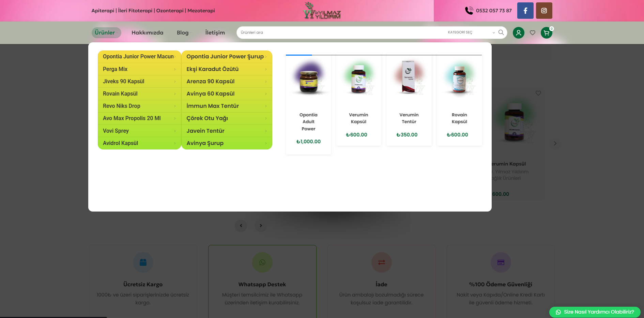Select Opontia Junior Power Şurup
The width and height of the screenshot is (644, 318).
[227, 57]
